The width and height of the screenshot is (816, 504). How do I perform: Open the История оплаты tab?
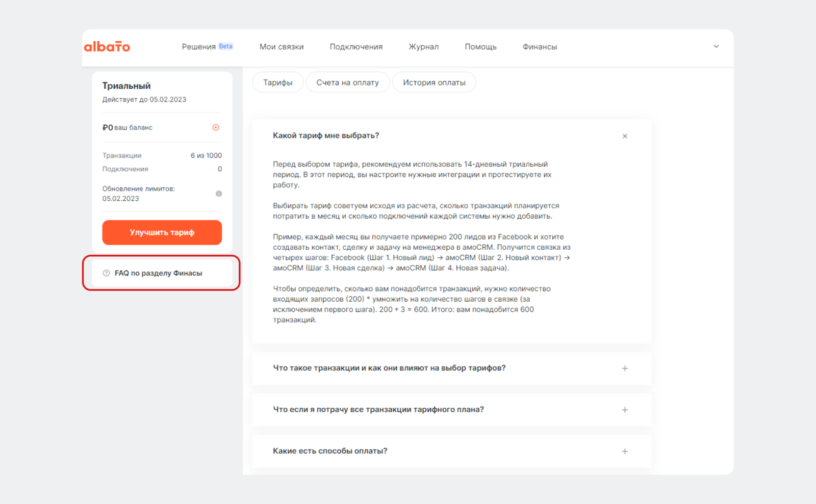pyautogui.click(x=434, y=83)
